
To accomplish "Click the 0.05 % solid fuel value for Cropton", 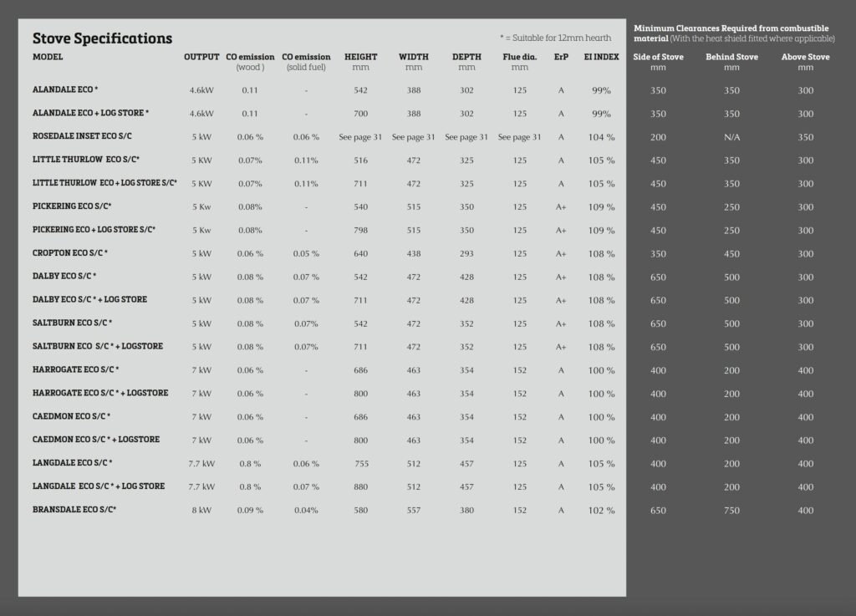I will tap(306, 254).
